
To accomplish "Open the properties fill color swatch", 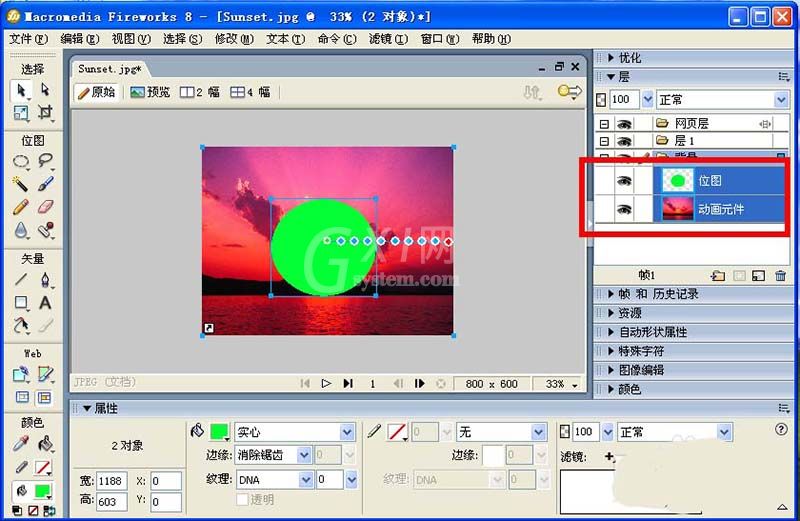I will 219,432.
